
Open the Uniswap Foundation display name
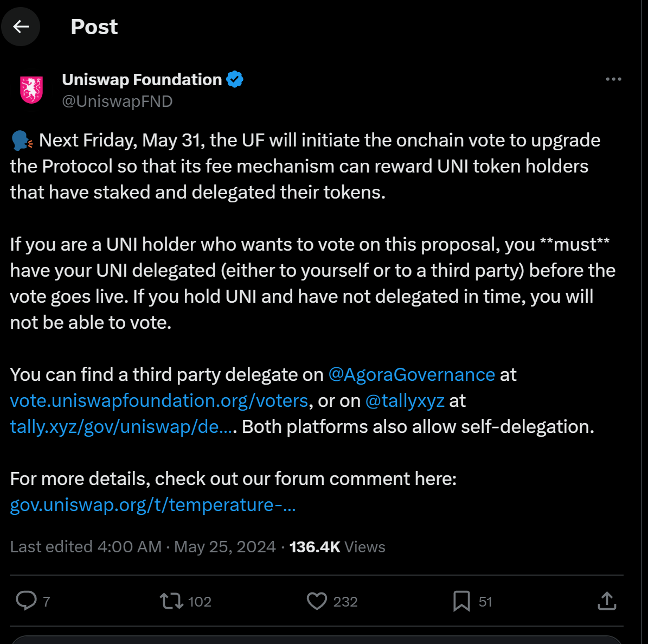[142, 79]
